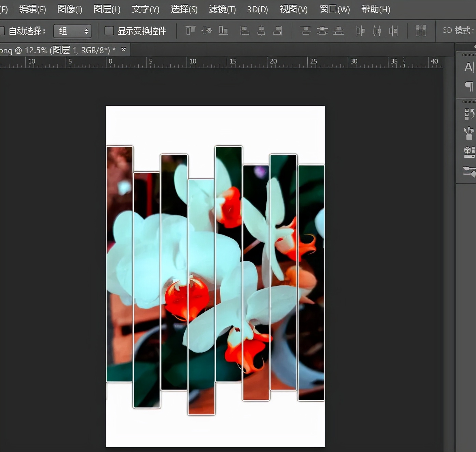476x452 pixels.
Task: Open the Brush Presets panel icon
Action: pos(469,133)
